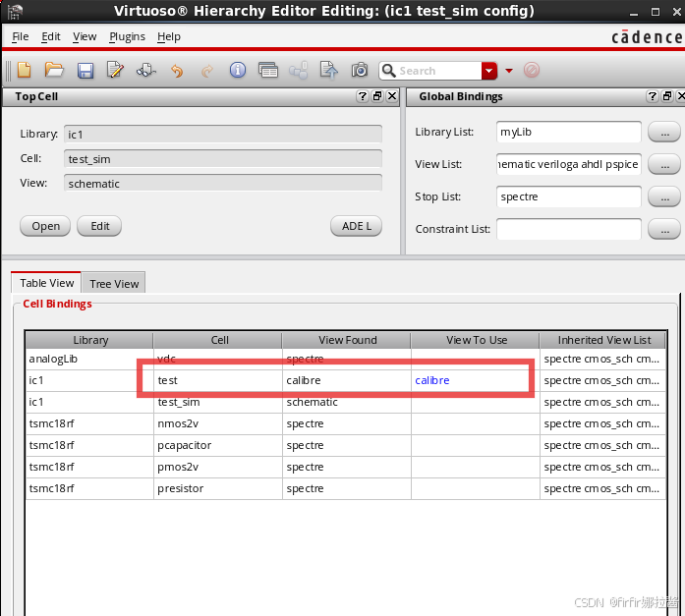
Task: Click the greyed redo arrow icon
Action: click(x=207, y=71)
